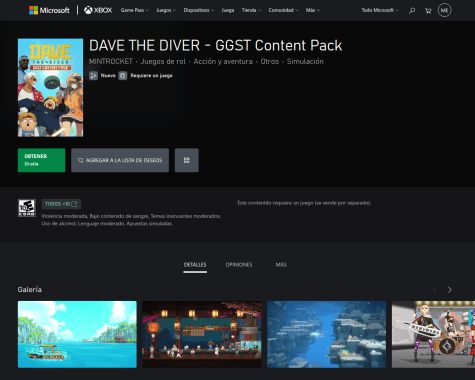Open the Juegos de rol genre link
Viewport: 475px width, 380px height.
163,61
